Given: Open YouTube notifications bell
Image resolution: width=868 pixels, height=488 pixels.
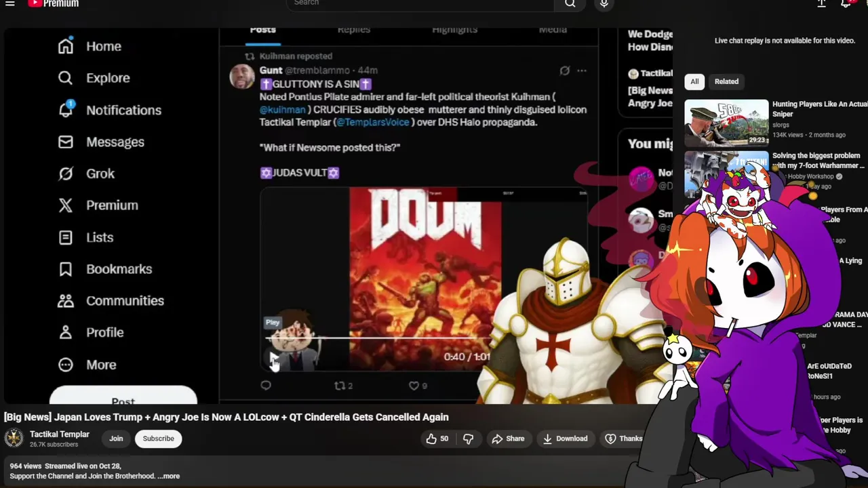Looking at the screenshot, I should 846,3.
